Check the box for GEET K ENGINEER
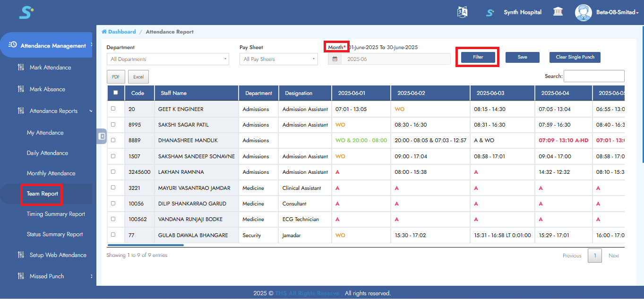Screen dimensions: 644x299 click(113, 109)
